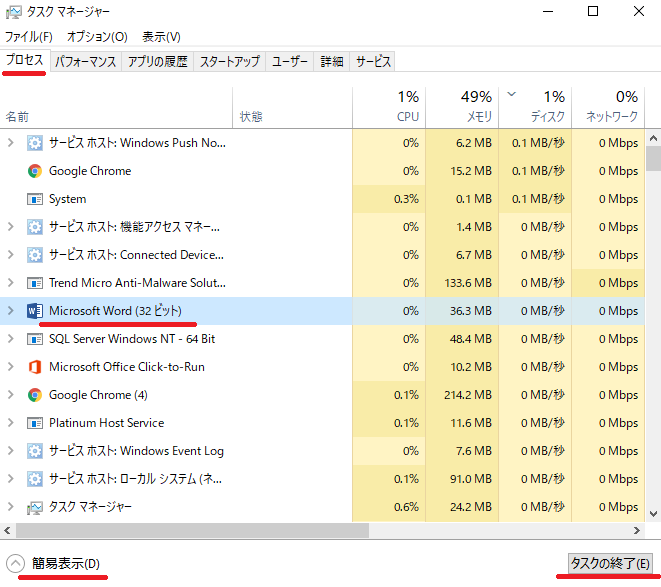The image size is (661, 587).
Task: Click the horizontal scrollbar right arrow
Action: (x=637, y=530)
